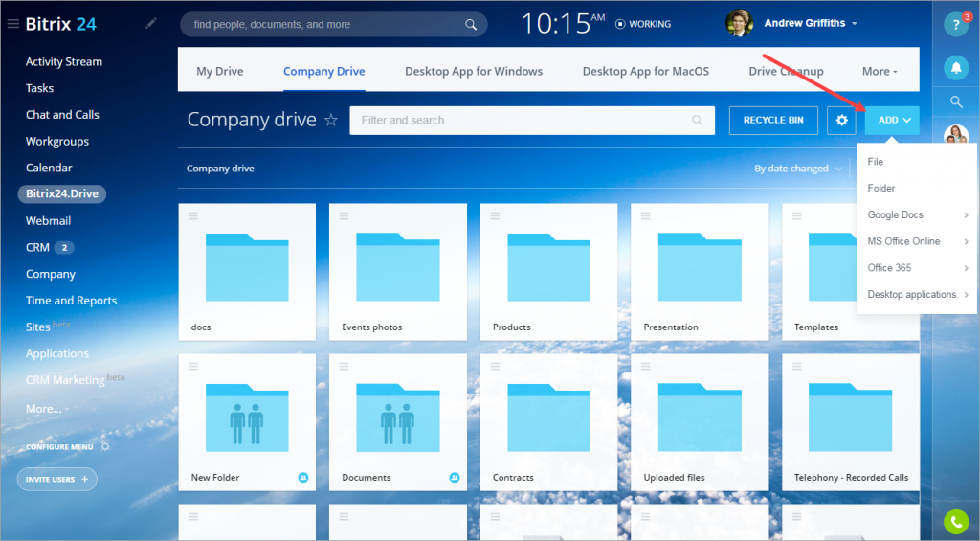
Task: Click Invite Users button
Action: click(x=56, y=479)
